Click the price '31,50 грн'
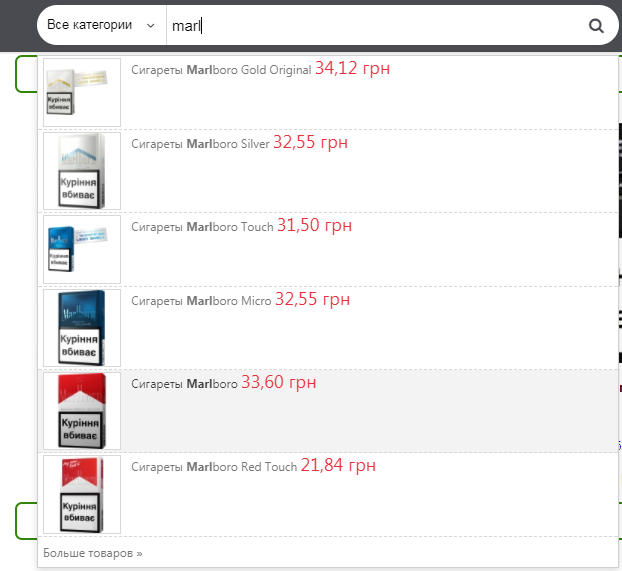This screenshot has height=571, width=622. tap(315, 225)
